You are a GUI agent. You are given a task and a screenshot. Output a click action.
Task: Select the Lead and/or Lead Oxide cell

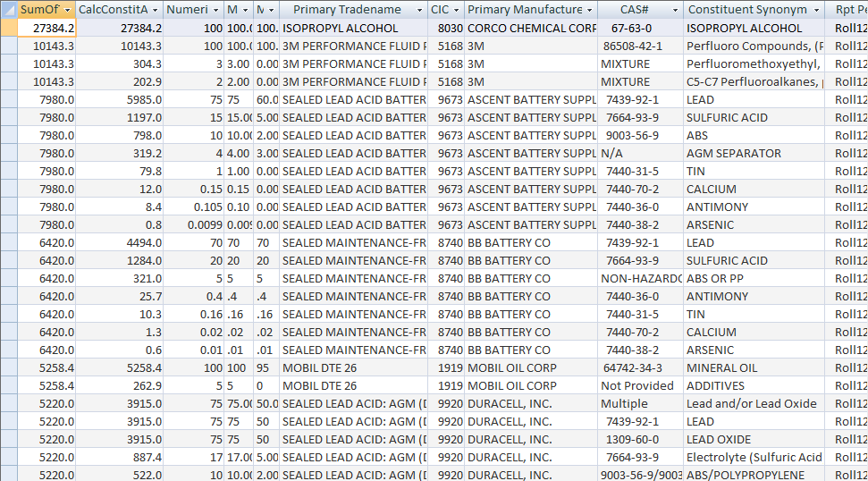[x=754, y=403]
